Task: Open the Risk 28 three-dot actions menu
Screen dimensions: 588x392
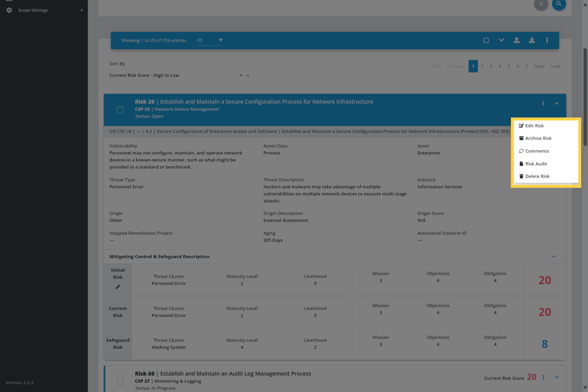Action: [543, 103]
